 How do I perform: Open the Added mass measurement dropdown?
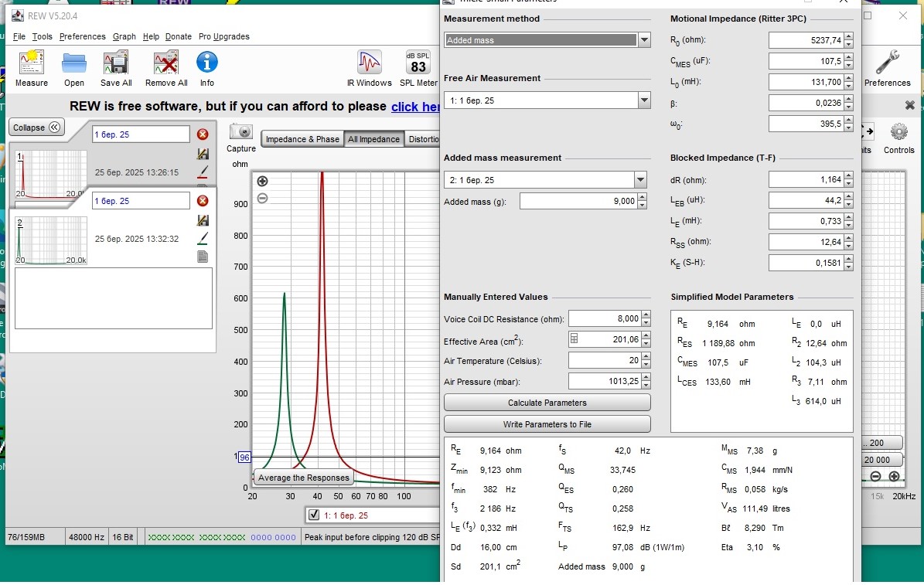[640, 180]
